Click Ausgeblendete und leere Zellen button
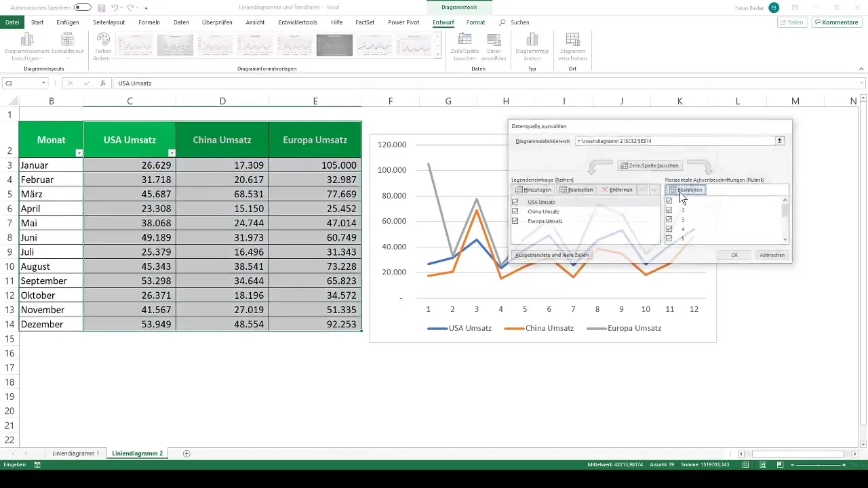The height and width of the screenshot is (488, 868). click(553, 255)
